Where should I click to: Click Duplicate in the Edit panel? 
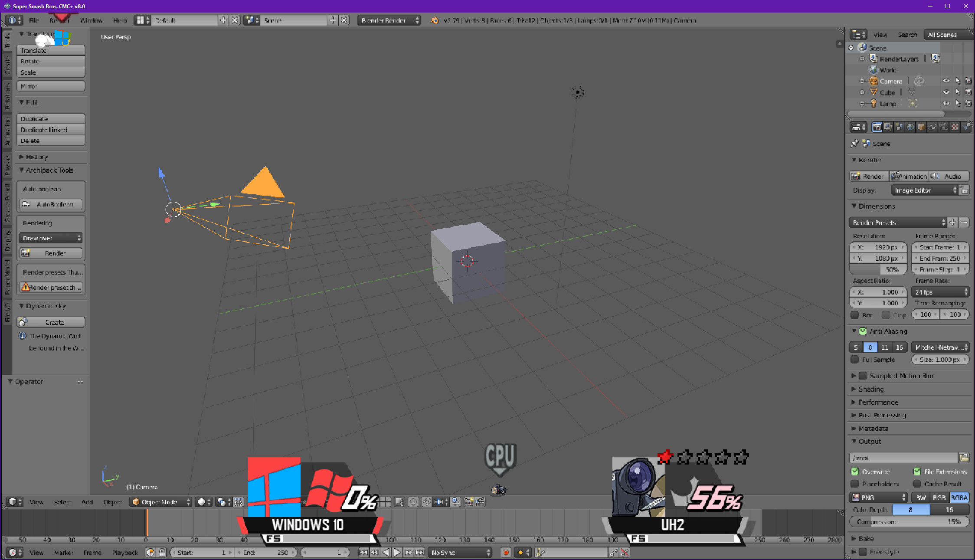point(51,118)
